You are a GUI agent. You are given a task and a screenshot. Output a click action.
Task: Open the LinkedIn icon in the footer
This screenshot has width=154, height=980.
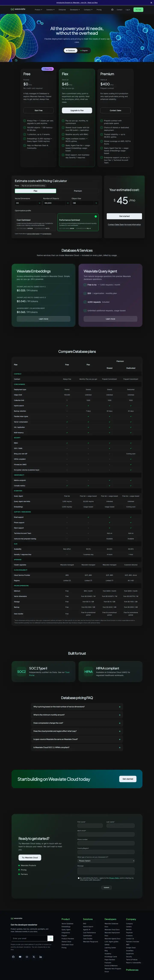pos(40,957)
